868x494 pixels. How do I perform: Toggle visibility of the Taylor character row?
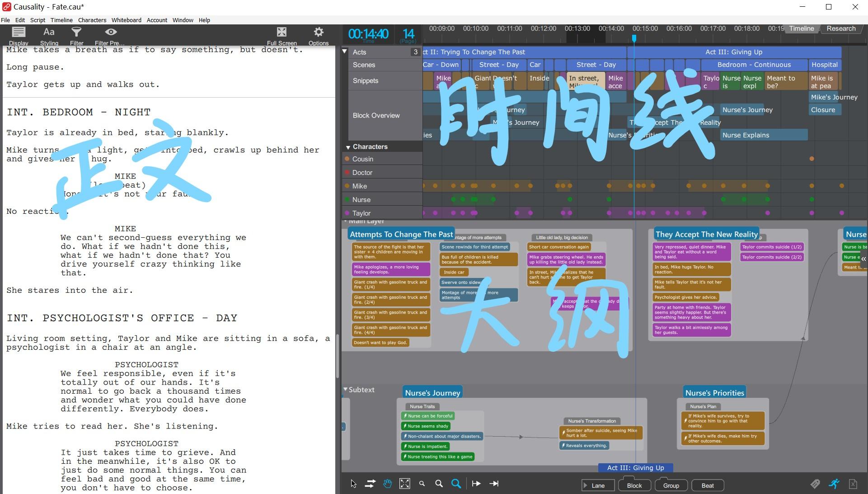pyautogui.click(x=347, y=213)
